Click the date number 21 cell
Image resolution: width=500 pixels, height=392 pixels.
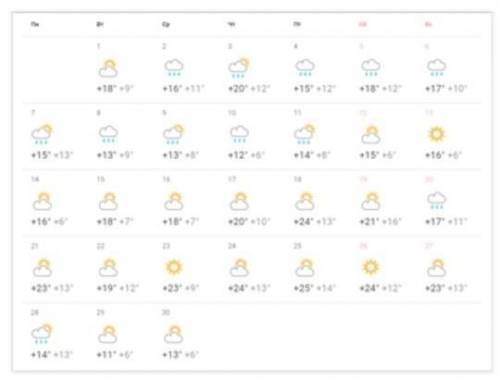(35, 246)
